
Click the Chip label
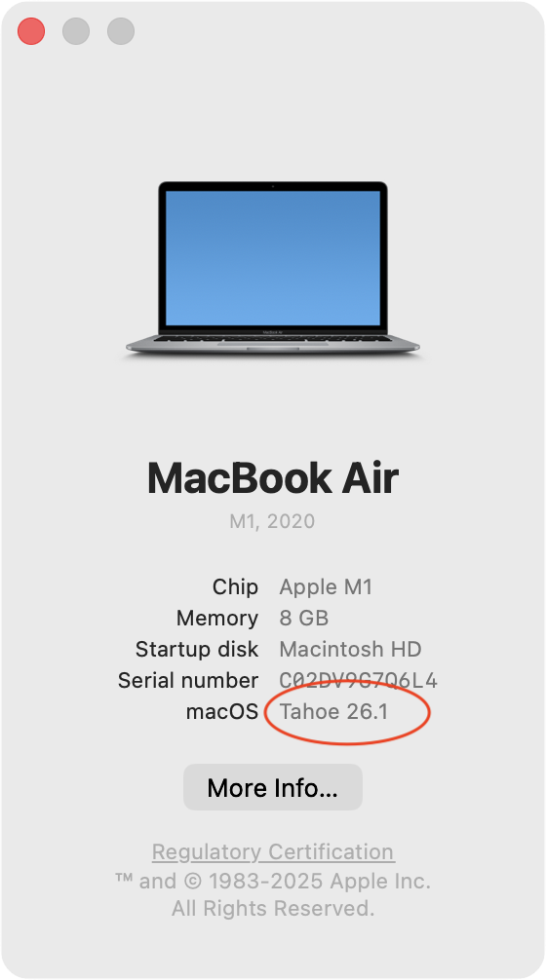click(235, 586)
